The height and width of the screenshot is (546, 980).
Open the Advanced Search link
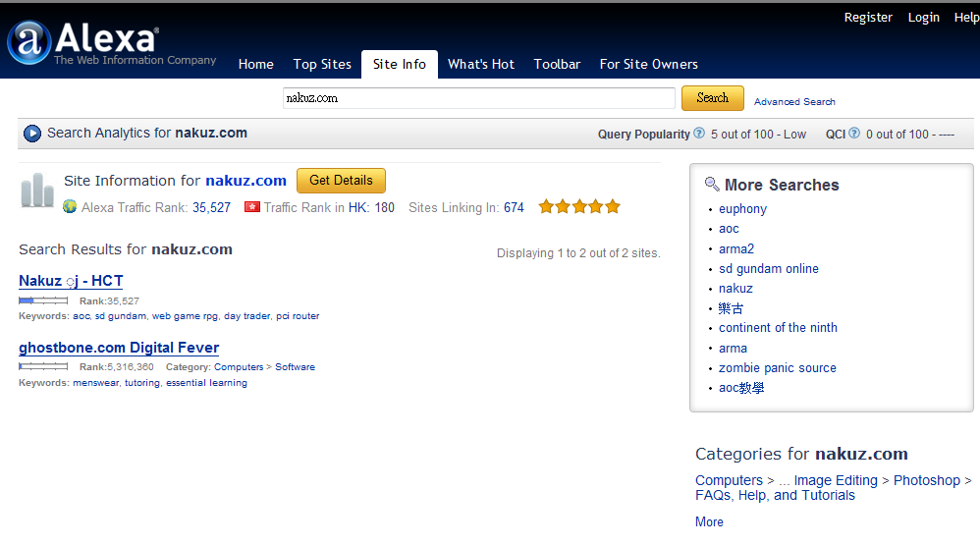pos(794,102)
